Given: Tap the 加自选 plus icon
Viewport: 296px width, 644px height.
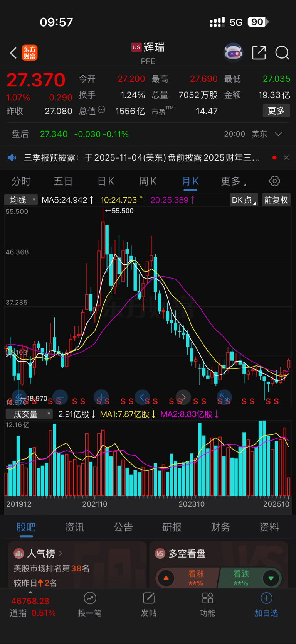Looking at the screenshot, I should tap(266, 598).
